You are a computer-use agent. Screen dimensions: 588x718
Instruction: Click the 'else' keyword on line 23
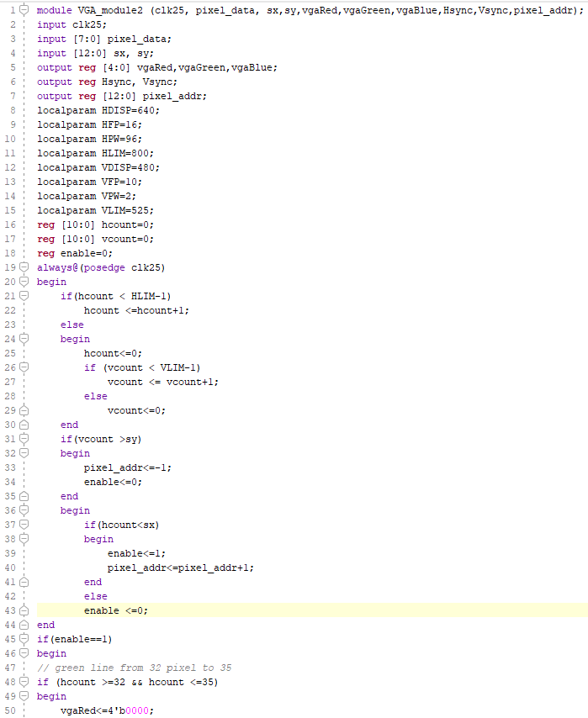tap(72, 325)
